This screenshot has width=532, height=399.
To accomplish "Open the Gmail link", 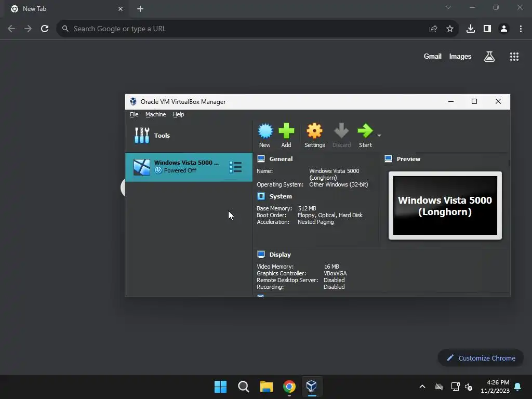I will click(x=433, y=56).
